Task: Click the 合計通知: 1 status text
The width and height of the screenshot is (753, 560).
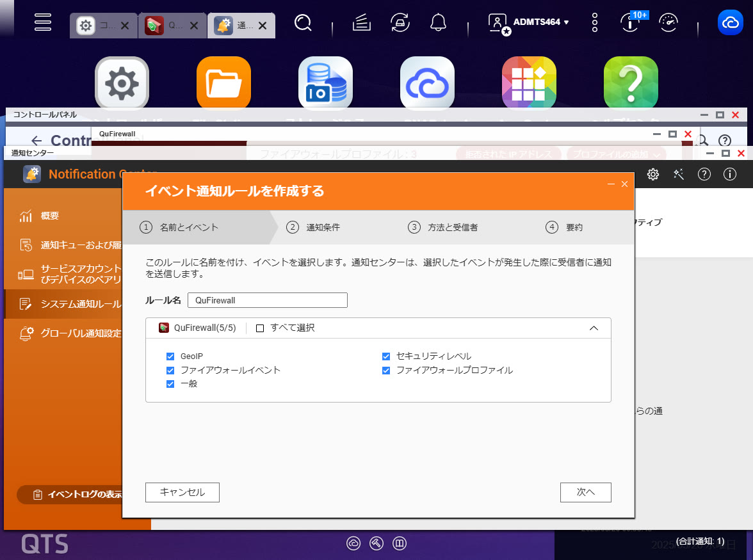Action: pos(700,541)
